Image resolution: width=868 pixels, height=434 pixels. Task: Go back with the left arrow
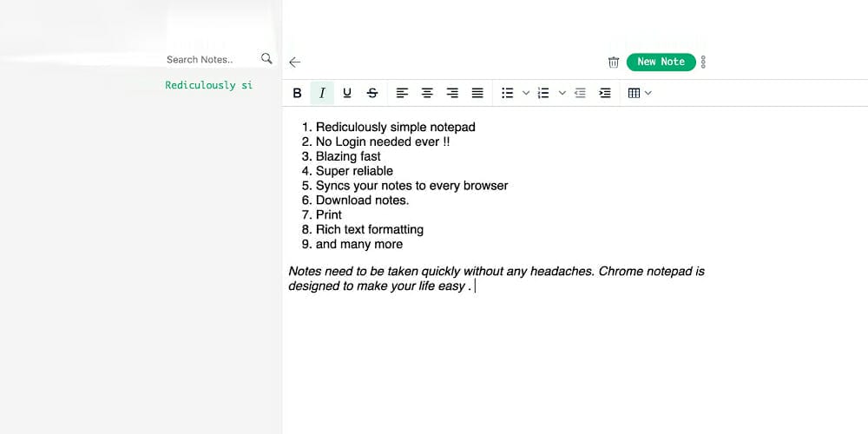coord(294,62)
